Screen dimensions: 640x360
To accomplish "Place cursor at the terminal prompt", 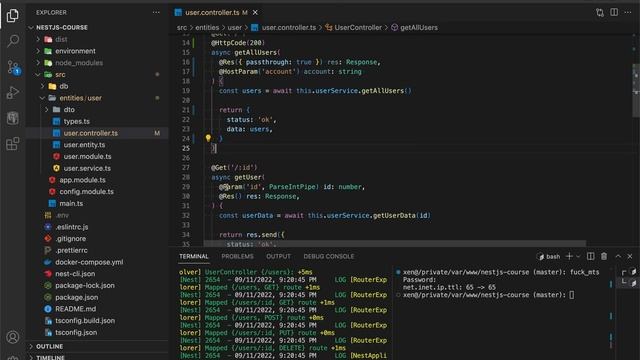I will tap(571, 295).
